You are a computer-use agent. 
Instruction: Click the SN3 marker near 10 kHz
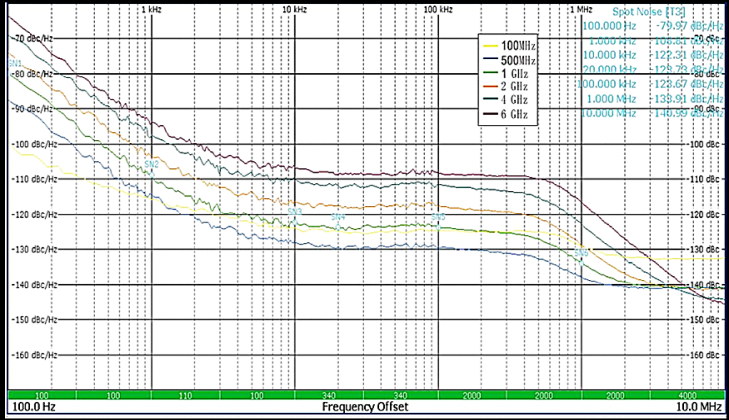click(x=295, y=212)
